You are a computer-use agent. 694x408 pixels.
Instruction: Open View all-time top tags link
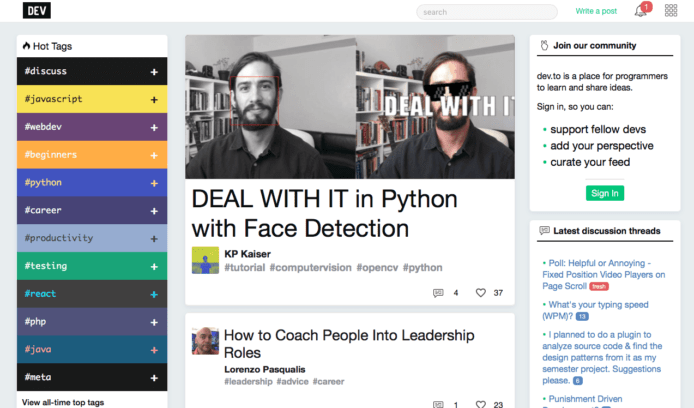(62, 402)
